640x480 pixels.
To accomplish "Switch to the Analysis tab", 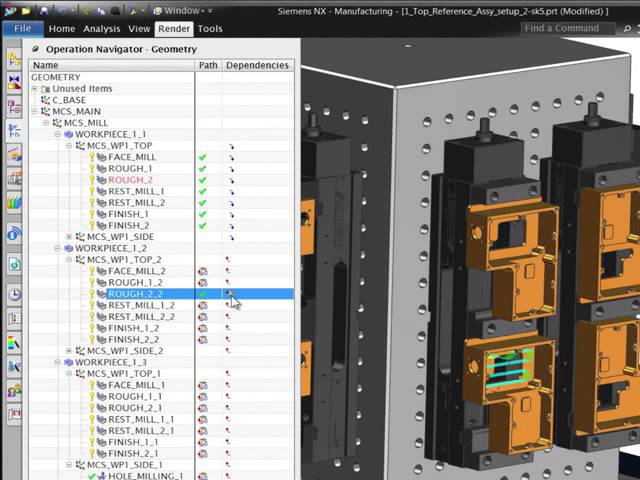I will point(102,29).
